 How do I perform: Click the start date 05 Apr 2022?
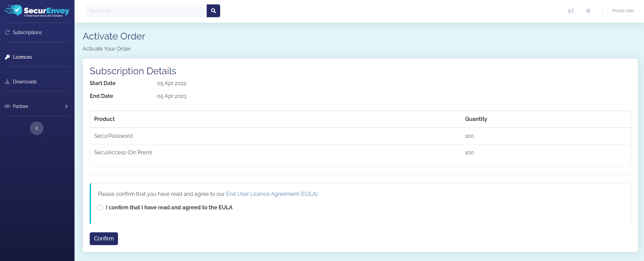pos(172,83)
